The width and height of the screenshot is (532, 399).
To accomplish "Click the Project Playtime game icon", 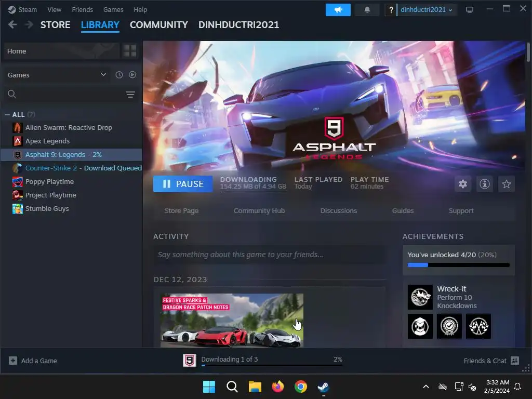I will point(18,195).
